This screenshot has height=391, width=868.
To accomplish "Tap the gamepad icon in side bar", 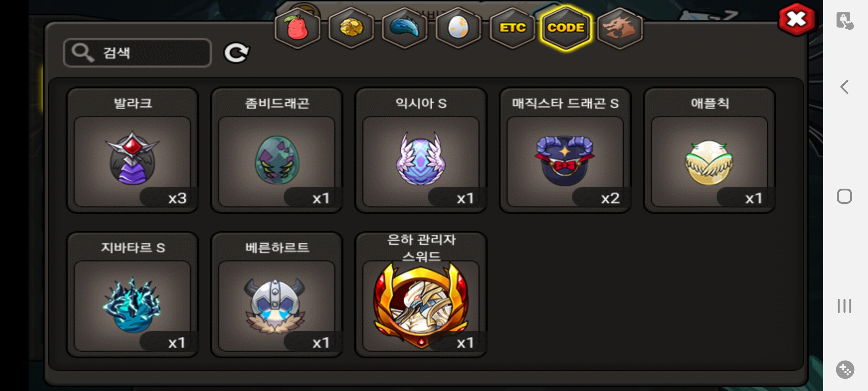I will (x=845, y=370).
